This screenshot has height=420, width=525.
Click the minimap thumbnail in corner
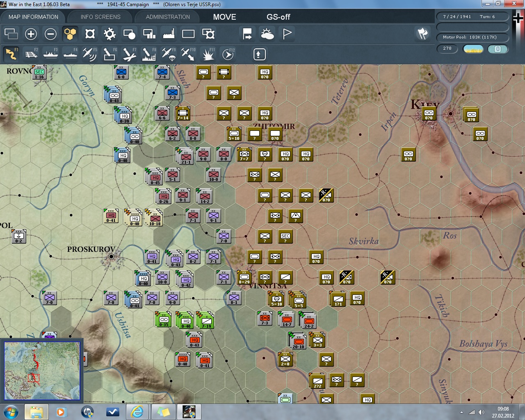(42, 371)
